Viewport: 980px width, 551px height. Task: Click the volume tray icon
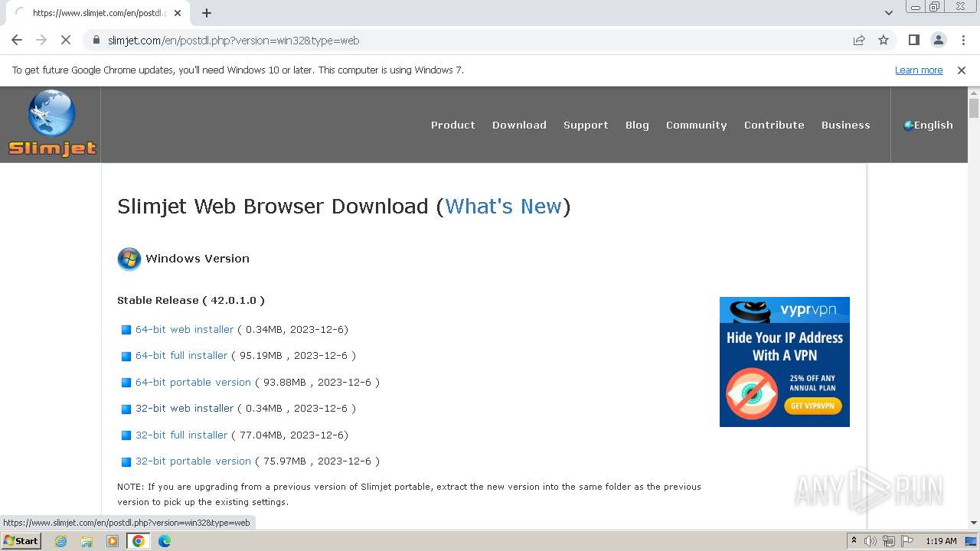pyautogui.click(x=871, y=541)
